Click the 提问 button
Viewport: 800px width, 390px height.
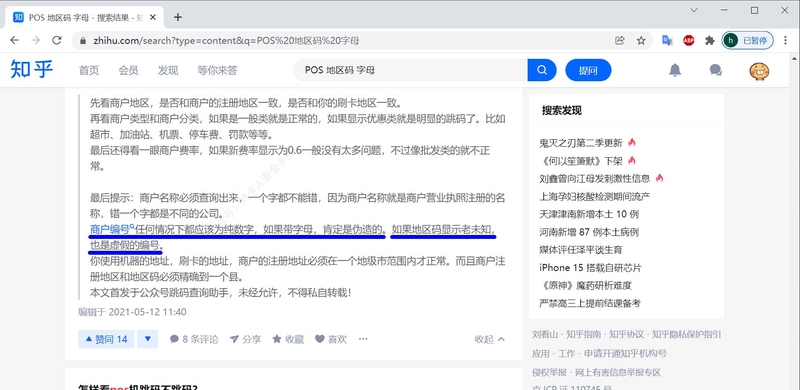click(x=588, y=70)
